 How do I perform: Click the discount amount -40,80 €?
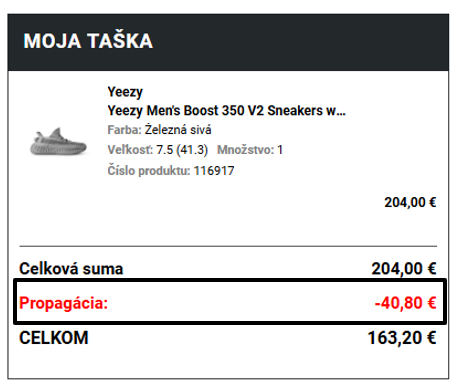pyautogui.click(x=405, y=303)
